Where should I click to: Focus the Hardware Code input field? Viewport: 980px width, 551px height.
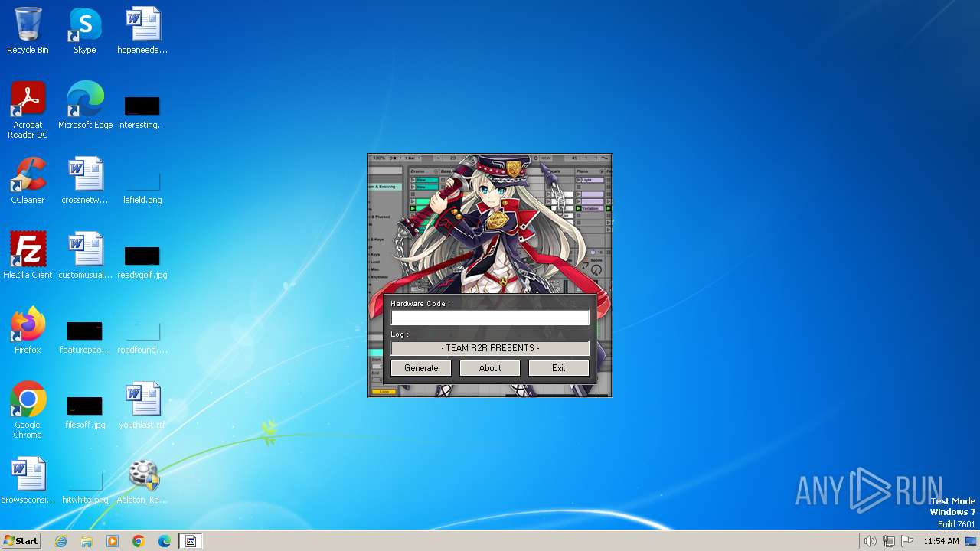point(490,318)
